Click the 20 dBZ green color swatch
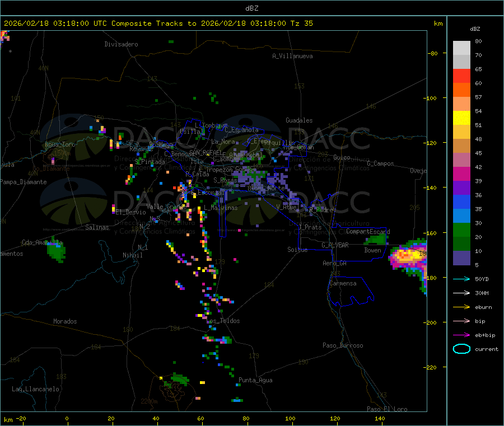The image size is (504, 426). tap(461, 230)
